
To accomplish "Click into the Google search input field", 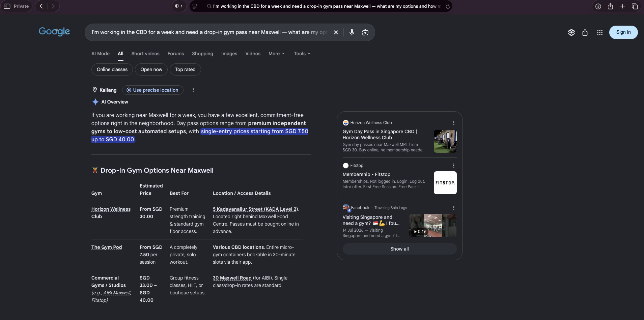I will pyautogui.click(x=209, y=32).
